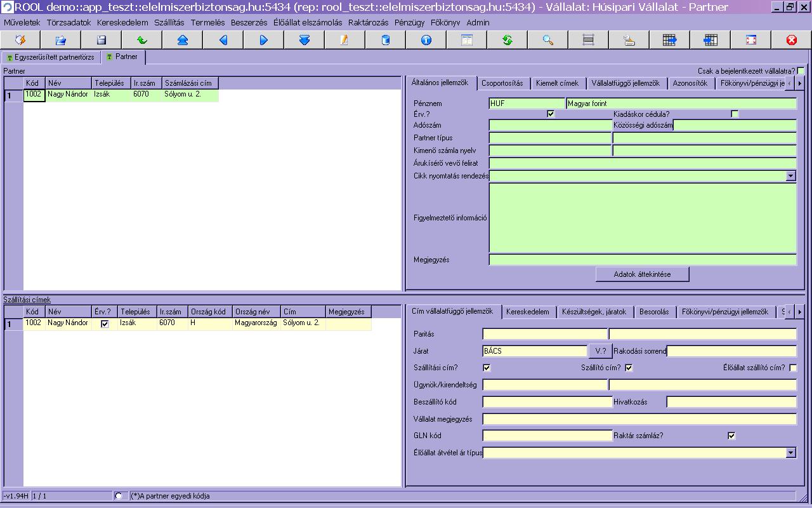Click the Adószám input field

point(551,126)
